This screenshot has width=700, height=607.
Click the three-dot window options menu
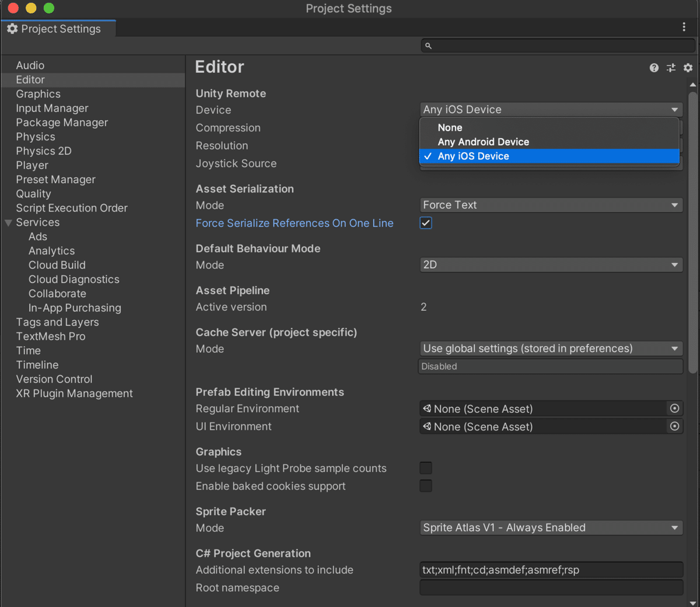684,27
